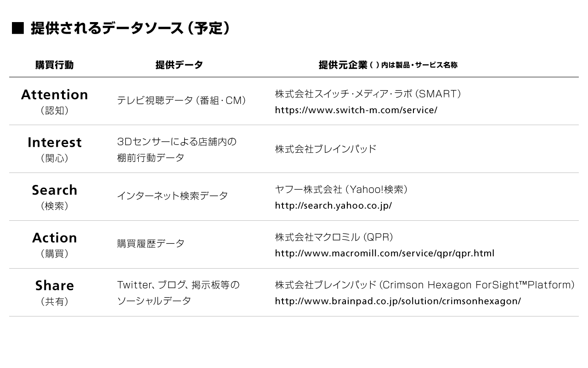Open the switch-m.com service link

coord(356,110)
